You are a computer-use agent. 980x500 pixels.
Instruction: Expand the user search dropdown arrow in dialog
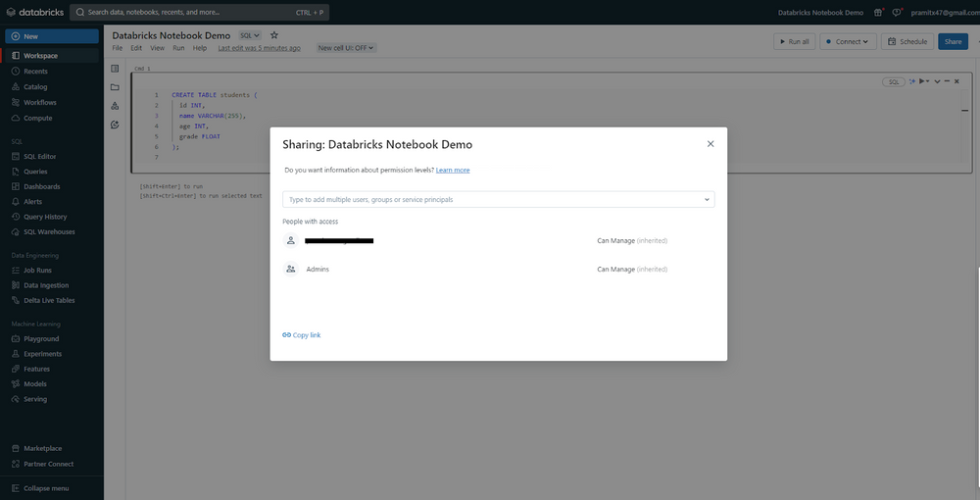(707, 200)
